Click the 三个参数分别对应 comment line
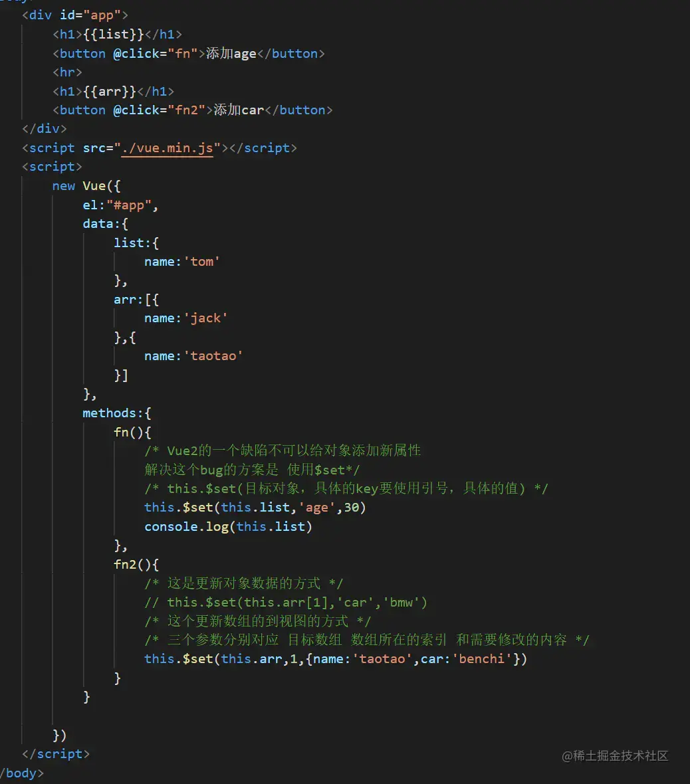Viewport: 690px width, 784px height. point(367,640)
